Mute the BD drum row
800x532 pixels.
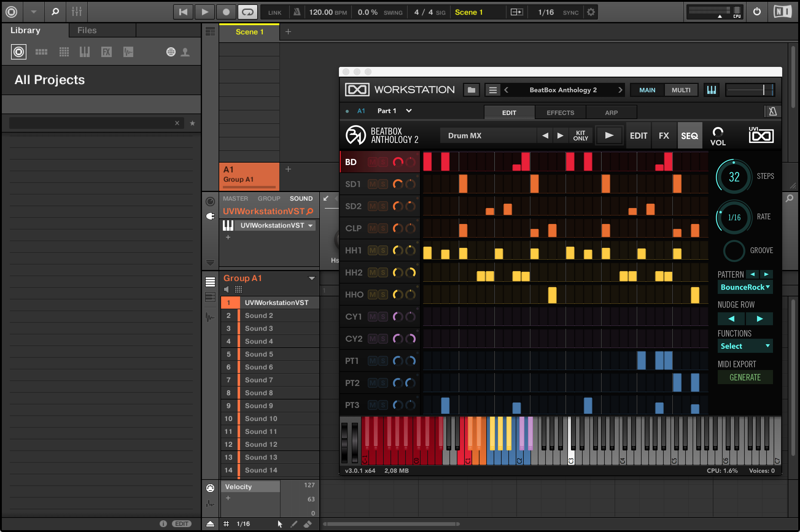373,162
